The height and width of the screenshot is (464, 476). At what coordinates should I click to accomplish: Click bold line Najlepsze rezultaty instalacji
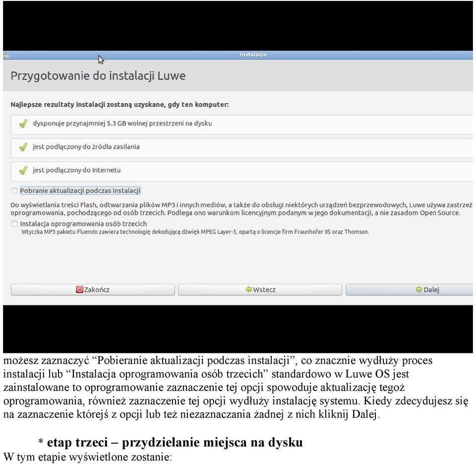click(119, 105)
